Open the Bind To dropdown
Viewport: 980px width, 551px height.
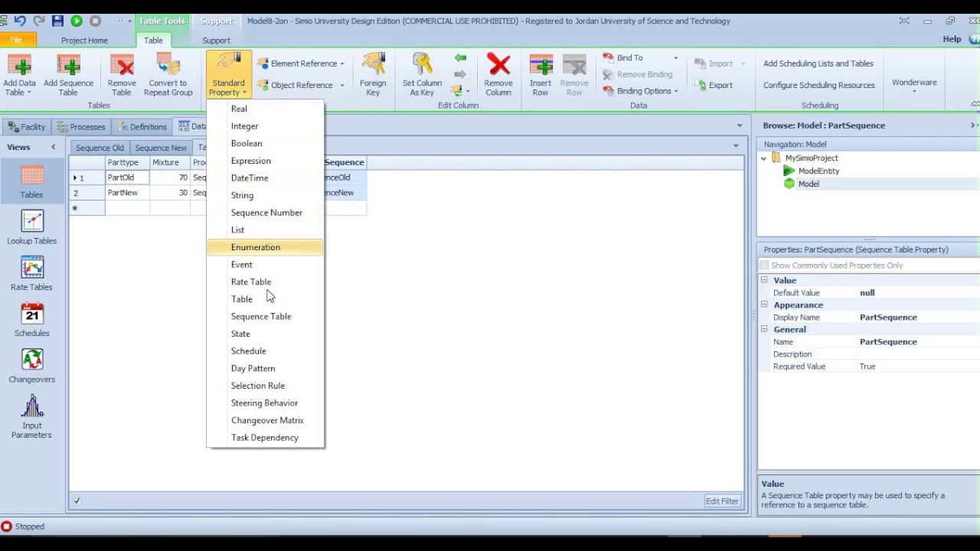641,57
